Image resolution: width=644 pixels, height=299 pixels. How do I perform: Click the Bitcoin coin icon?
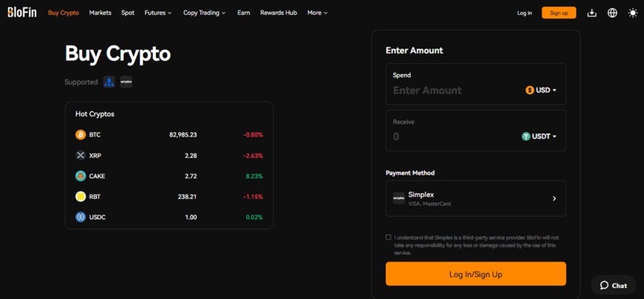point(80,135)
